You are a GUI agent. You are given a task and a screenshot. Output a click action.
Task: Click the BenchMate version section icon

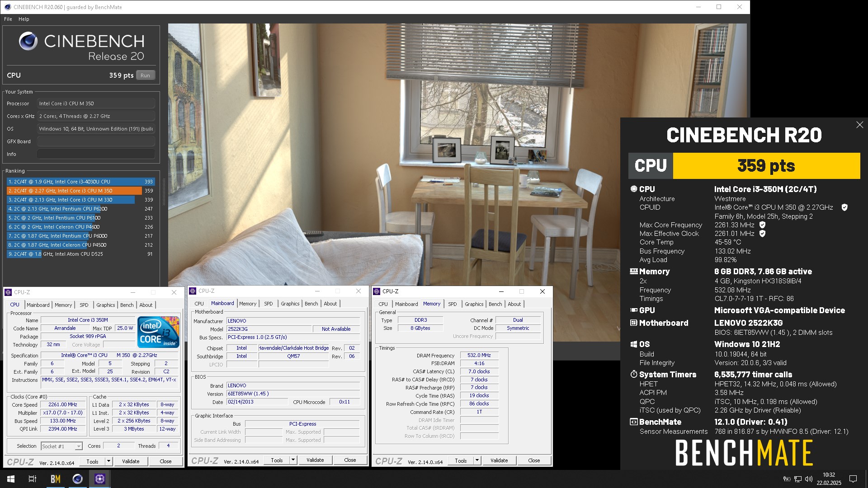coord(634,422)
